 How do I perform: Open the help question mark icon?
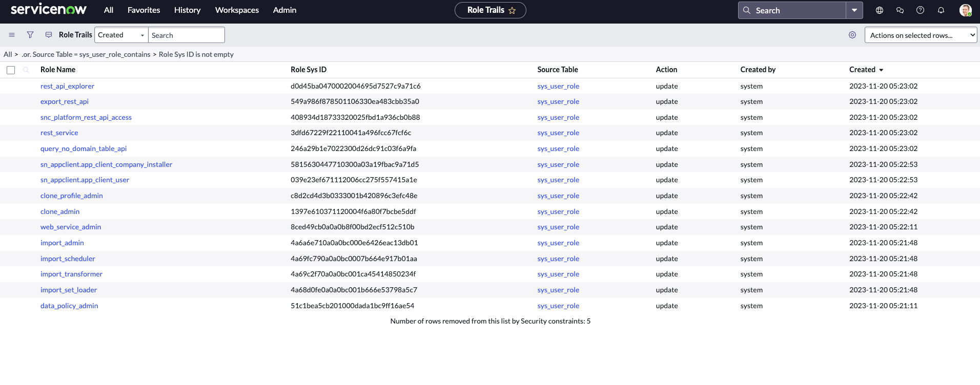921,10
